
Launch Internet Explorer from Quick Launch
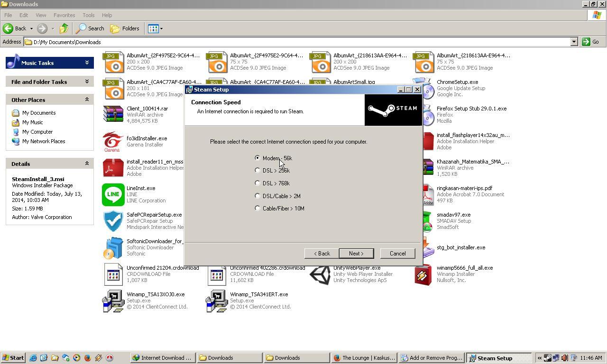(33, 358)
